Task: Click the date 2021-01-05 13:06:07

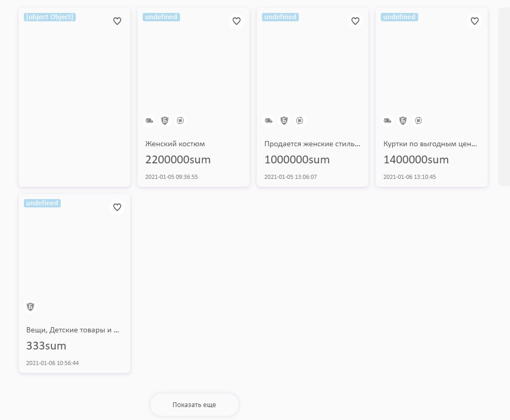Action: tap(291, 177)
